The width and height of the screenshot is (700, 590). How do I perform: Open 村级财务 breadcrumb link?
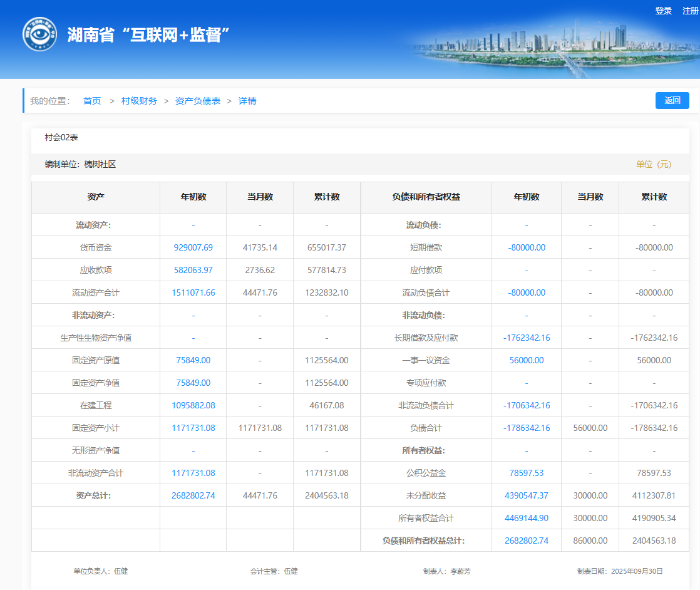pos(139,101)
